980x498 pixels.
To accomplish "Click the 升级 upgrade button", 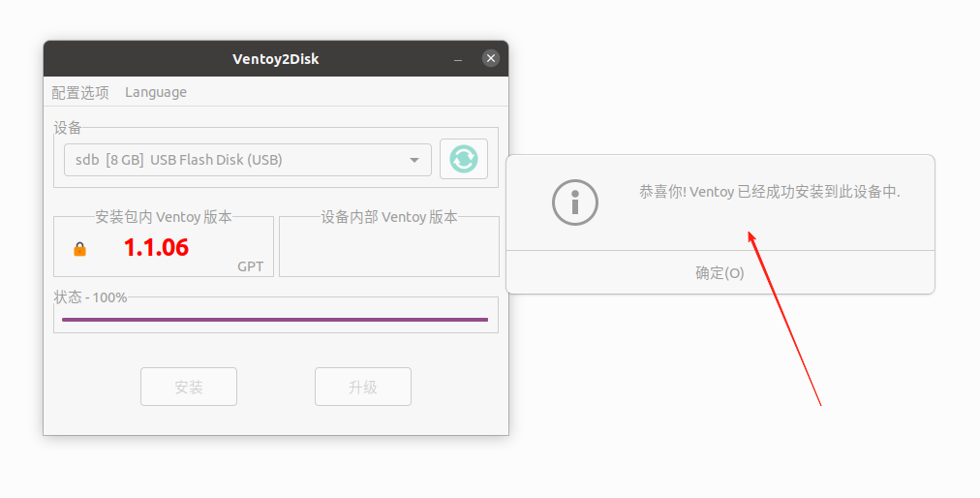I will (x=363, y=387).
